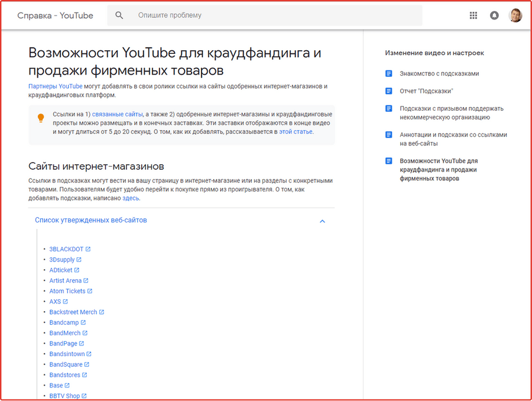Click external link icon next to ADticket
This screenshot has height=401, width=532.
[77, 270]
